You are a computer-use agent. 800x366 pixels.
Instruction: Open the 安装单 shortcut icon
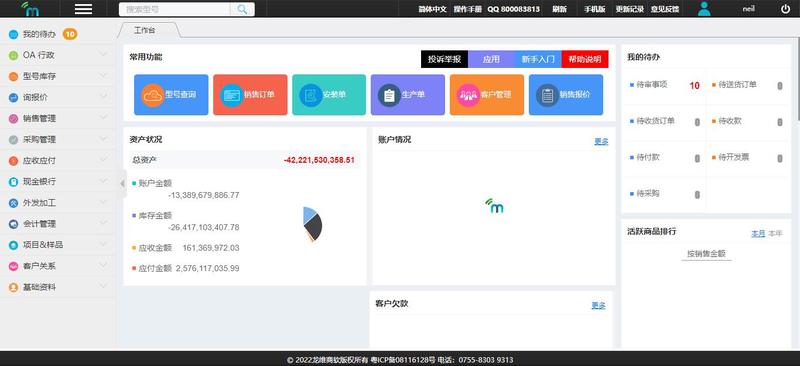click(x=310, y=95)
